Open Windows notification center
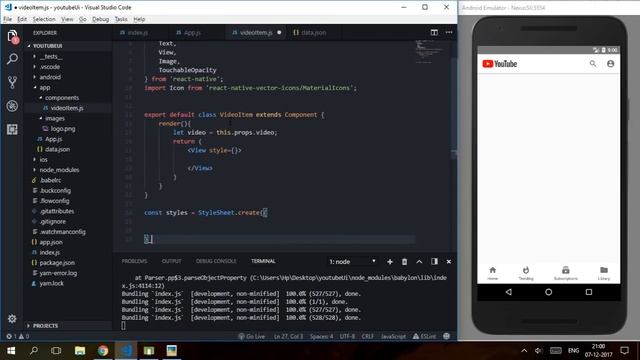Screen dimensions: 640x360 [x=624, y=351]
